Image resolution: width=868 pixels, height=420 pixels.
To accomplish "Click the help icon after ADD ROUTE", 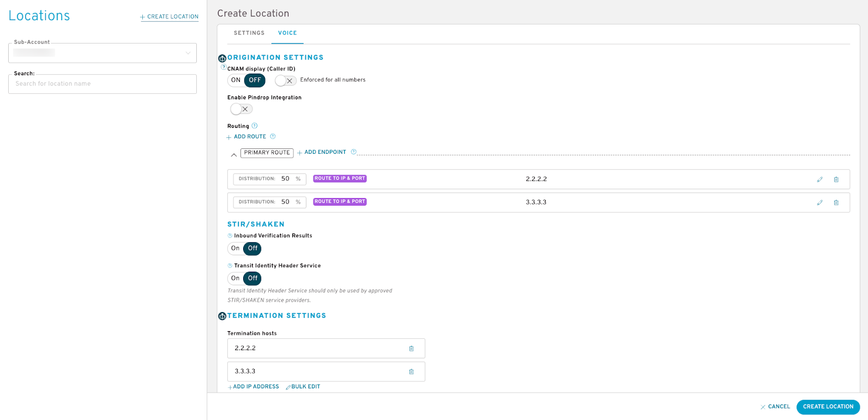I will click(273, 136).
